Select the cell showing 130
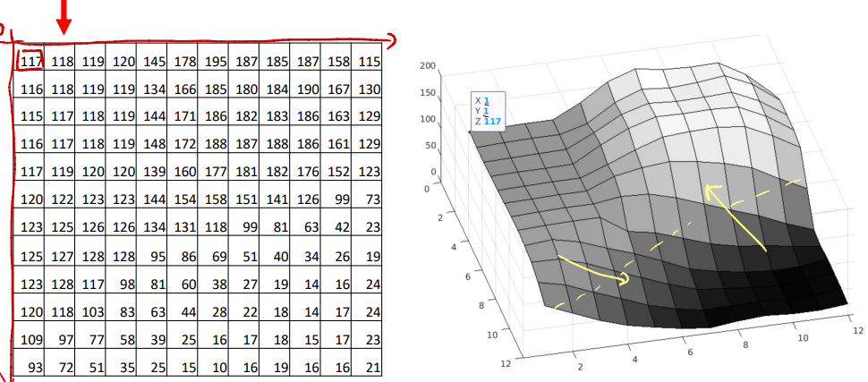Screen dimensions: 868x382 pos(367,84)
